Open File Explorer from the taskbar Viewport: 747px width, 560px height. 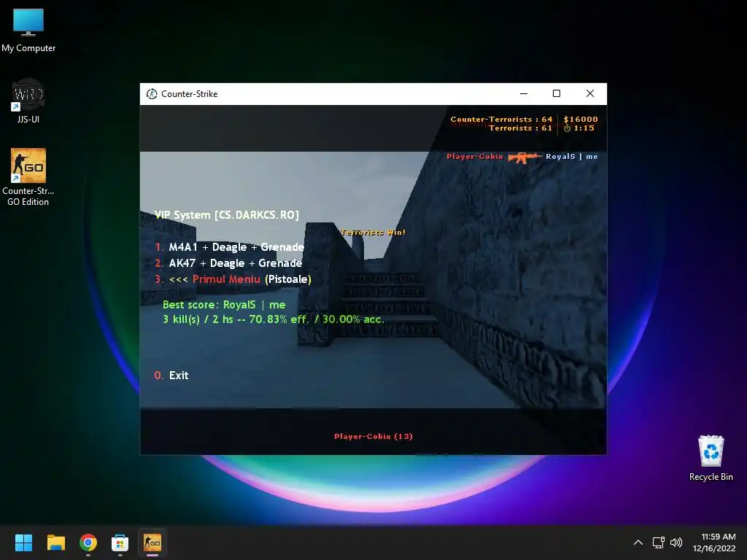55,542
